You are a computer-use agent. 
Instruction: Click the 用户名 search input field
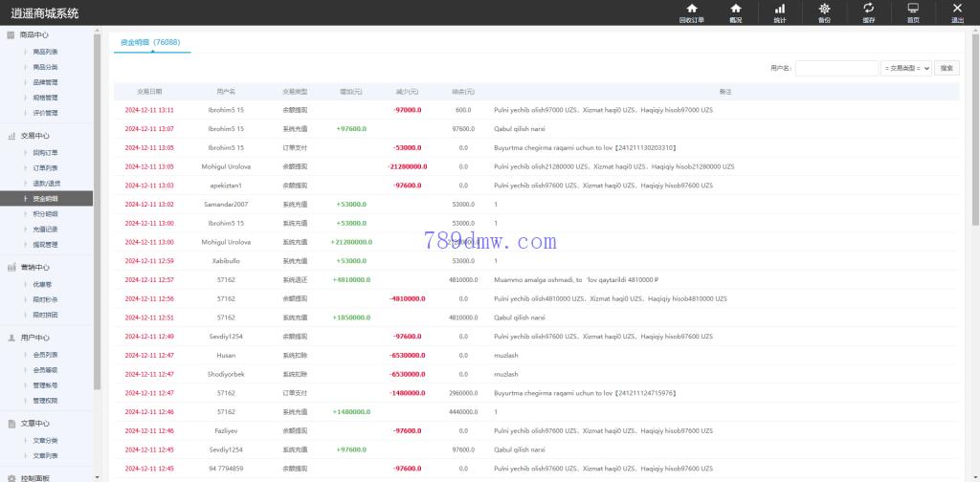tap(835, 68)
